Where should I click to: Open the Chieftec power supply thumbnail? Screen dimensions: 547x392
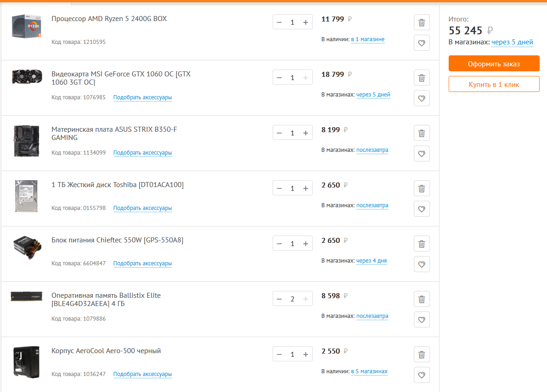(27, 247)
